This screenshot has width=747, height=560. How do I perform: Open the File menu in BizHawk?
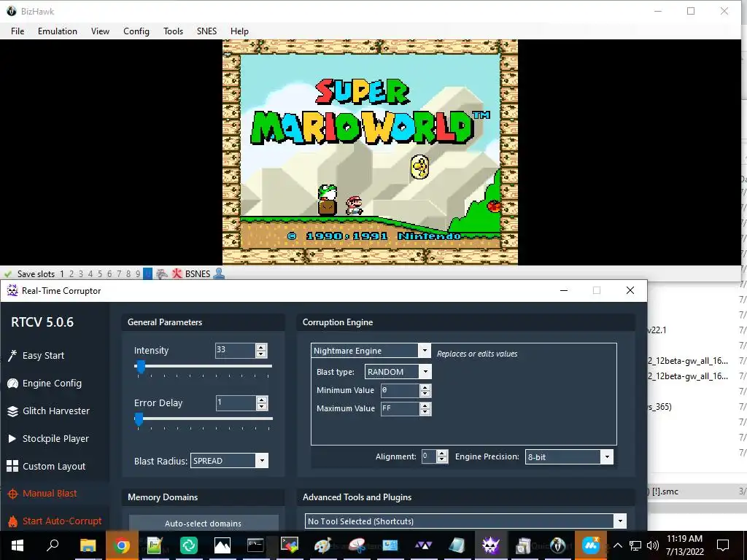[x=18, y=31]
